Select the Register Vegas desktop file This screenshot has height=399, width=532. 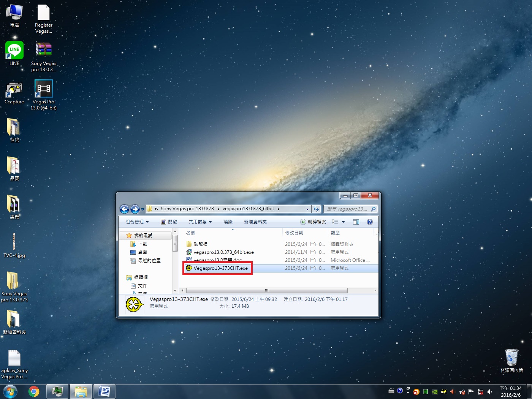click(44, 19)
